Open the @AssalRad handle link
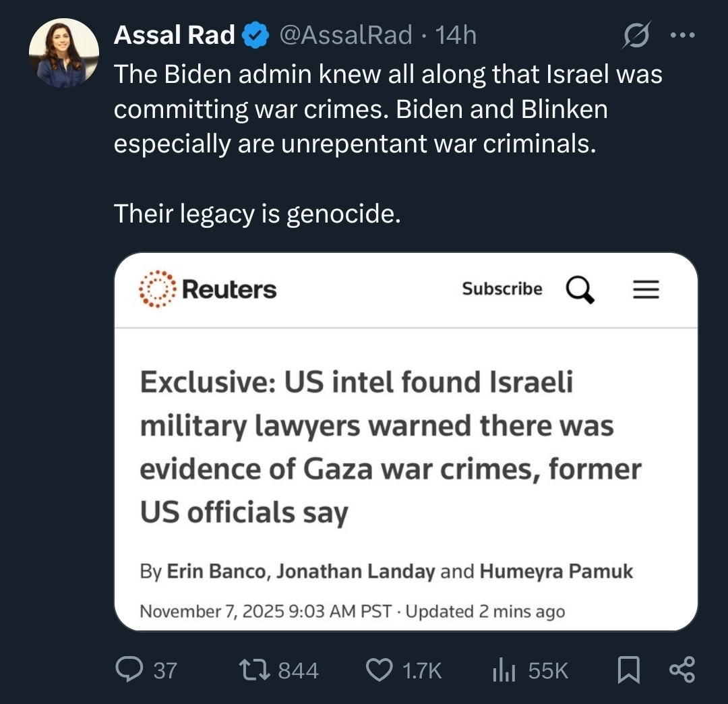728x704 pixels. coord(345,34)
